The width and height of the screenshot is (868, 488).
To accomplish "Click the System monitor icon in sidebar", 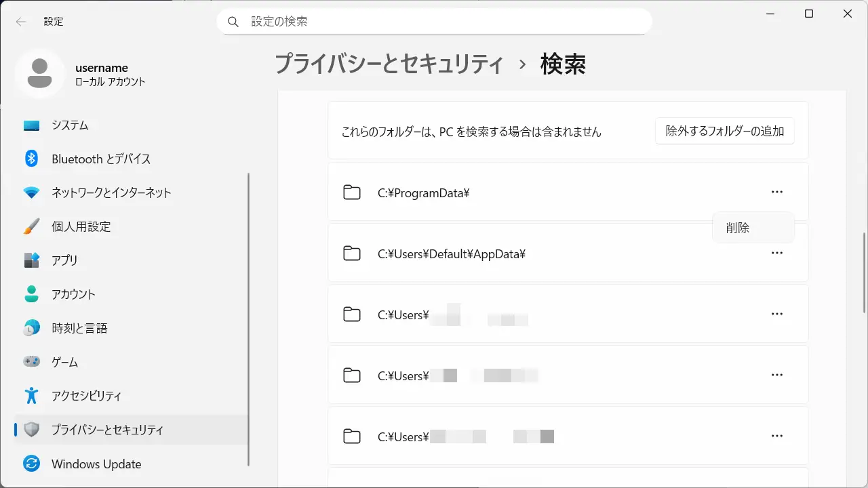I will (x=32, y=125).
